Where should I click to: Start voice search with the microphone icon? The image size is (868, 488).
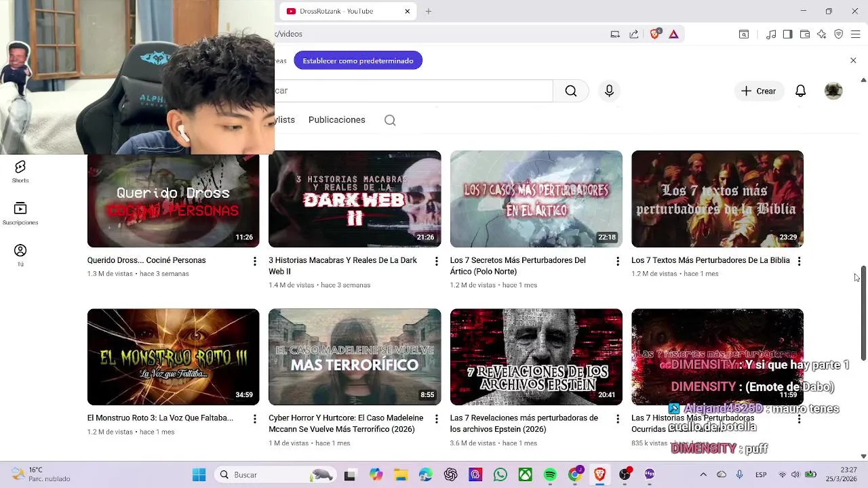609,91
